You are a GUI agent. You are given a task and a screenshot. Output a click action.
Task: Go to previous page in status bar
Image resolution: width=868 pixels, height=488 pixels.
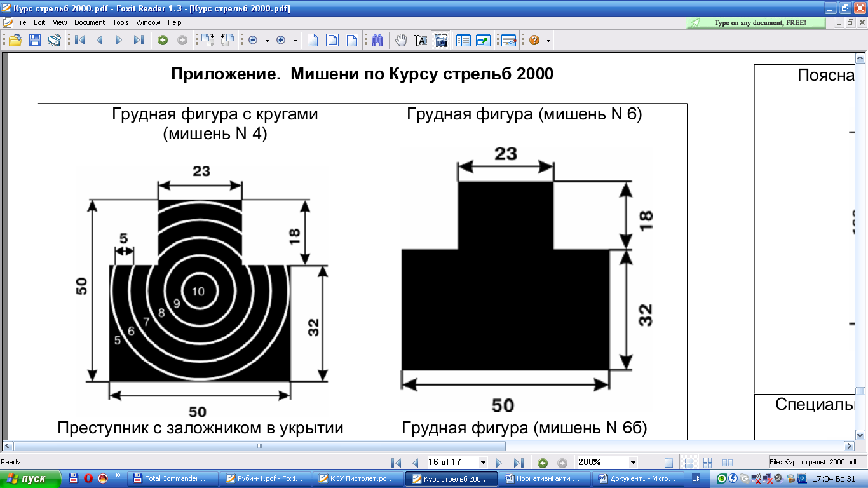(x=416, y=463)
